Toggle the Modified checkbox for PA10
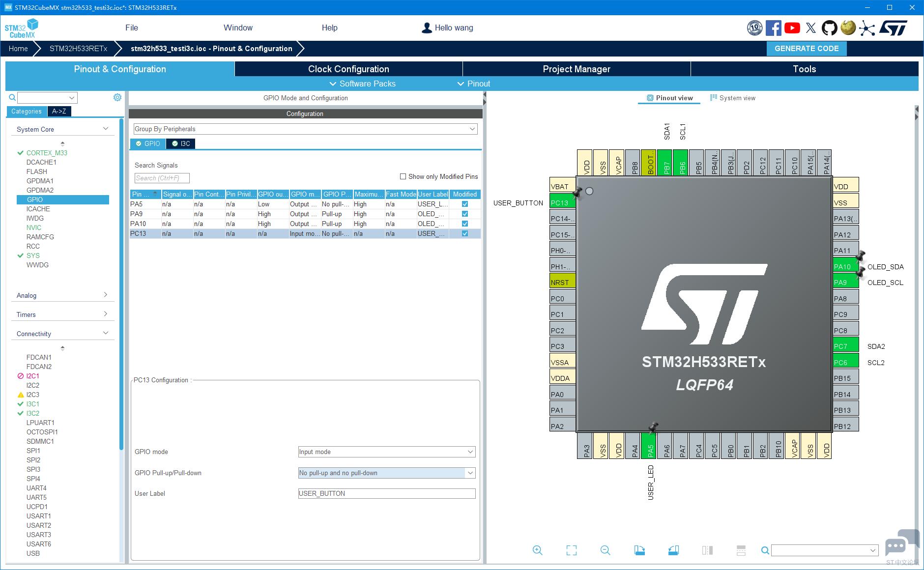 465,224
